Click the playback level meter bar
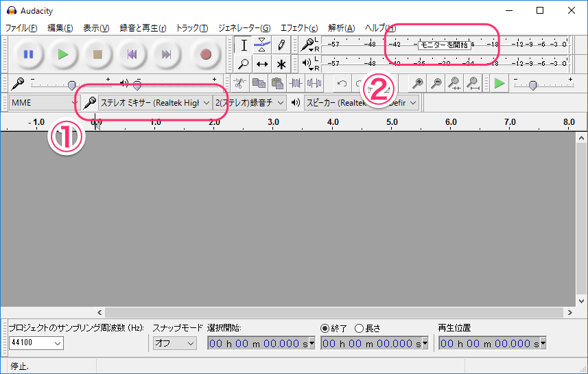Image resolution: width=588 pixels, height=374 pixels. pos(445,63)
